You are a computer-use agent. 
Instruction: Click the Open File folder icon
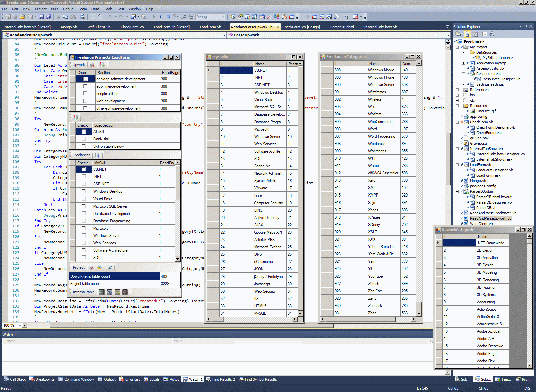pos(23,17)
